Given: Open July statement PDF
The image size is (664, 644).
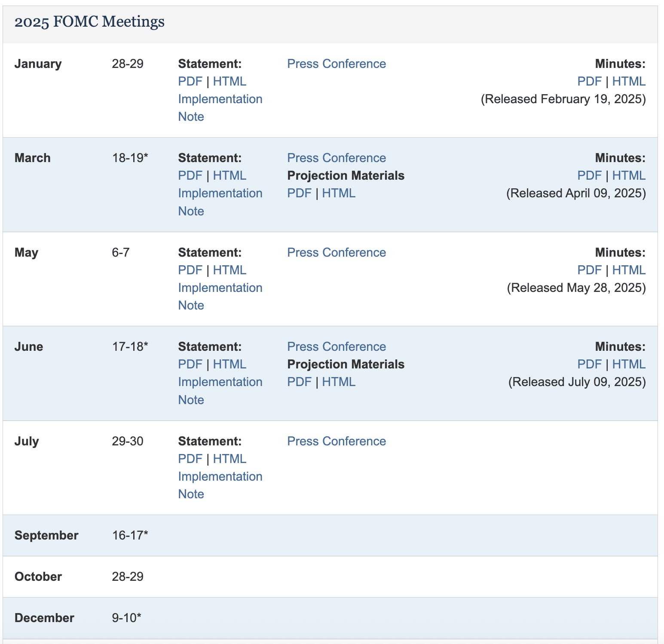Looking at the screenshot, I should [x=190, y=459].
